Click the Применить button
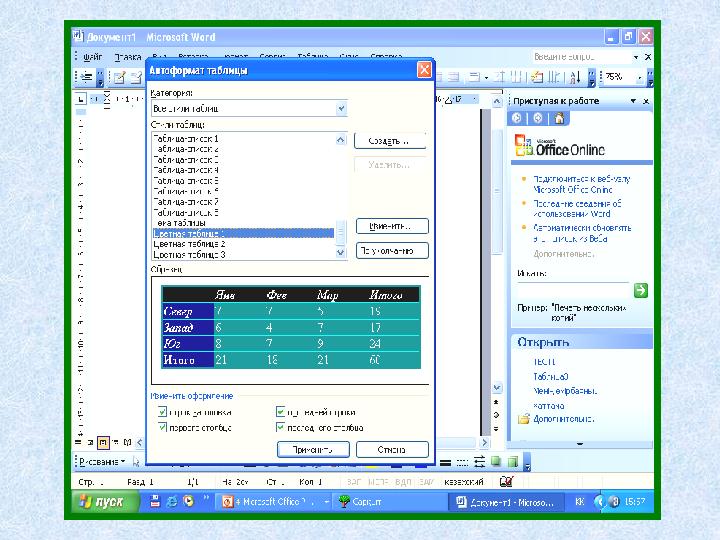The height and width of the screenshot is (540, 720). pyautogui.click(x=313, y=450)
